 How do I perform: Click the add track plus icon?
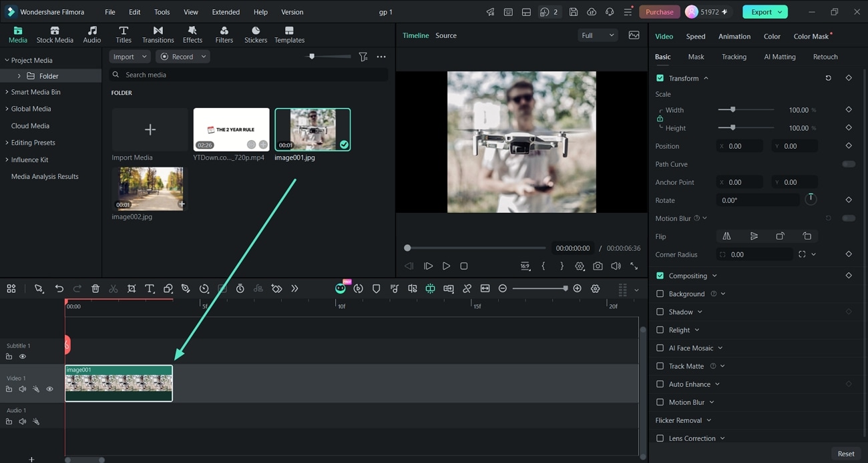[31, 459]
